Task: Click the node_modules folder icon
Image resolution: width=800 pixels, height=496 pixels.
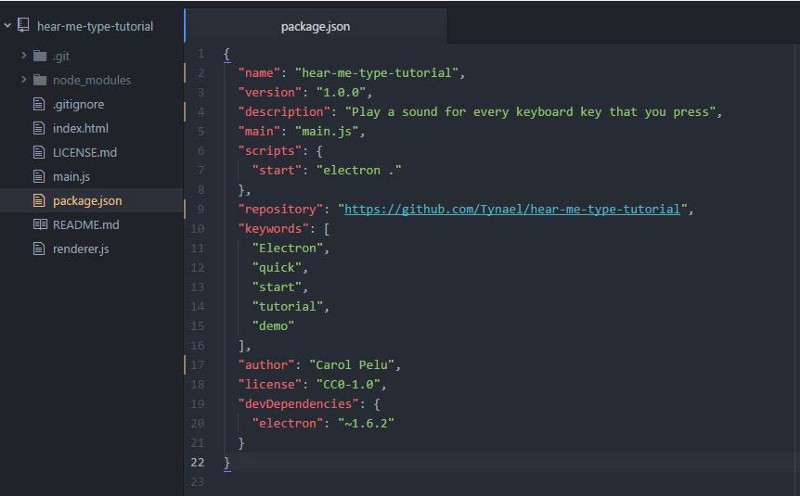Action: tap(40, 80)
